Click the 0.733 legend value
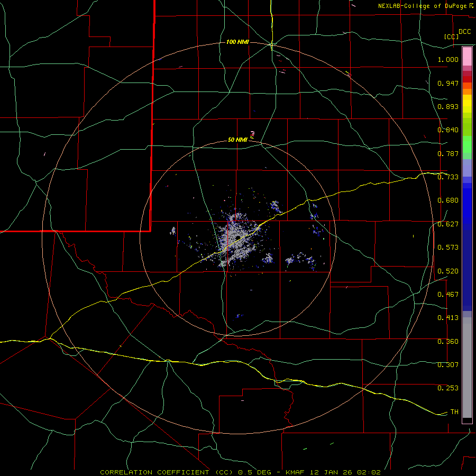This screenshot has width=476, height=476. point(448,177)
